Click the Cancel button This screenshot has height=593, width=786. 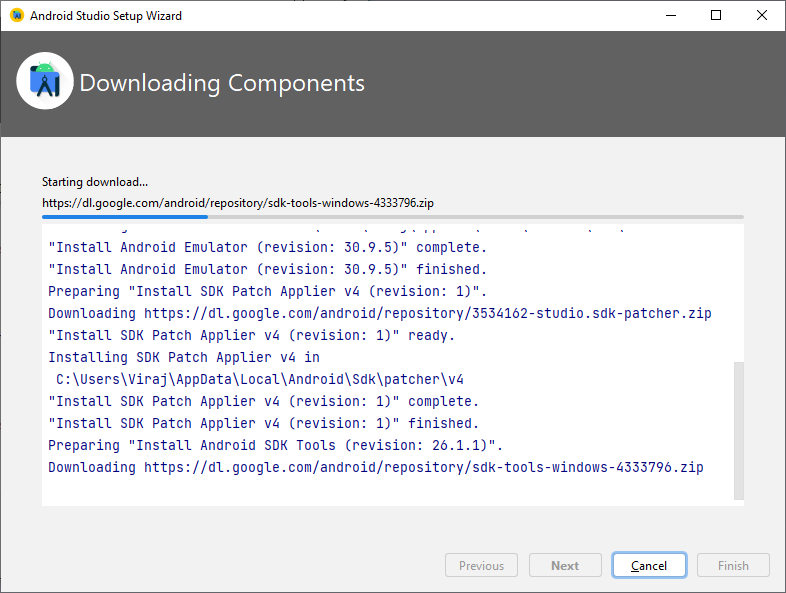tap(649, 565)
